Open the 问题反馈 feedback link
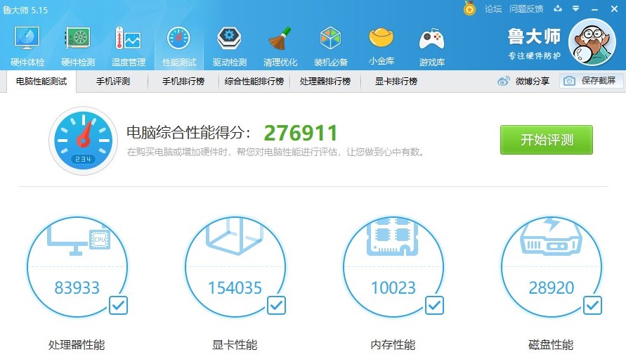The height and width of the screenshot is (364, 626). click(526, 8)
